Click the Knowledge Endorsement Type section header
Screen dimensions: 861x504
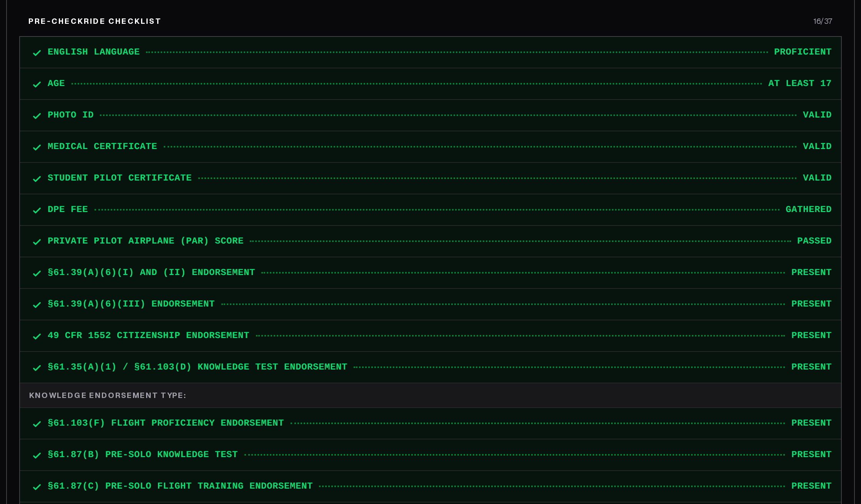108,396
